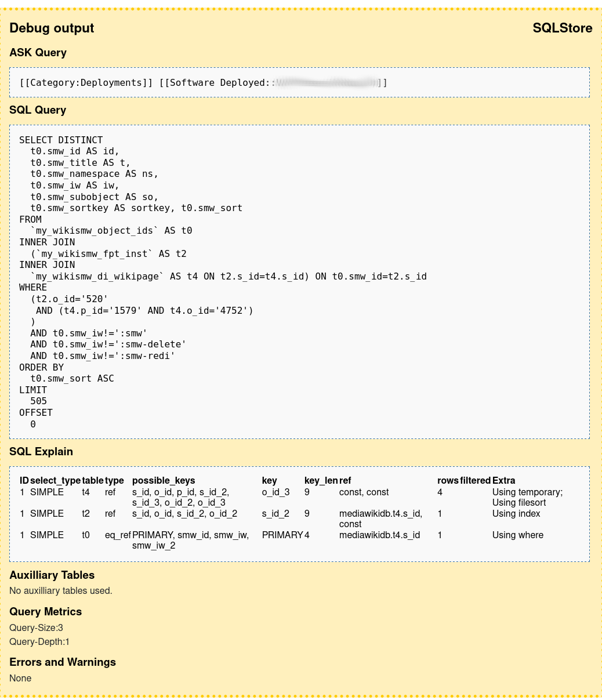Click the 'SQL Query' heading

point(38,110)
